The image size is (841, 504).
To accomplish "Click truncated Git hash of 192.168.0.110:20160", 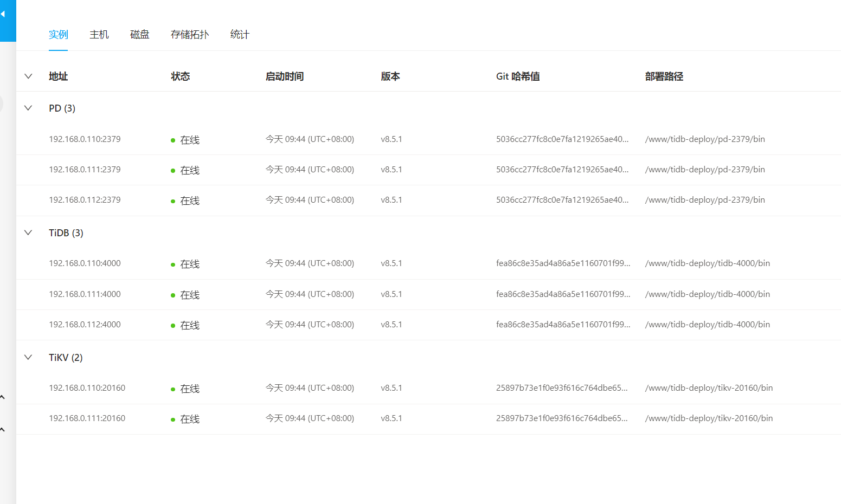I will click(561, 388).
